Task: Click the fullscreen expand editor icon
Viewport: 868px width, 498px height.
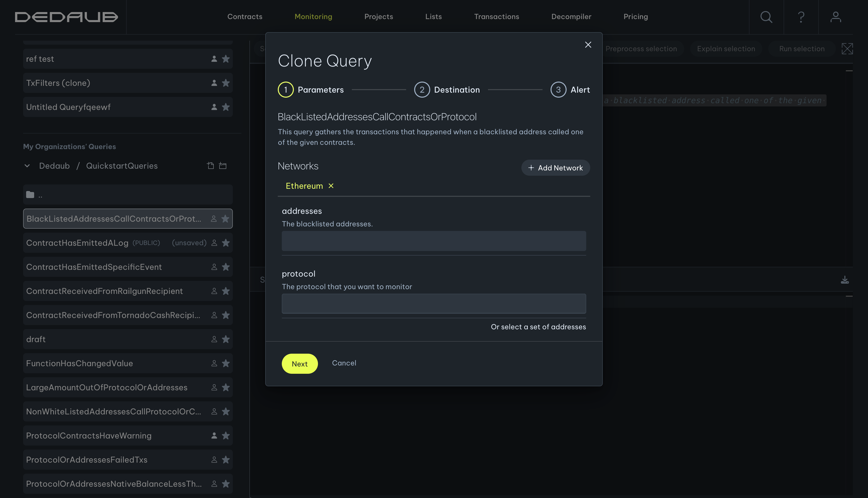Action: pos(847,49)
